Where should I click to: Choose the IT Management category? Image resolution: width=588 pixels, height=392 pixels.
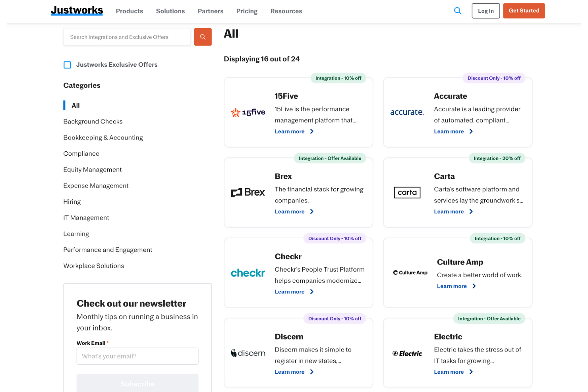(x=86, y=218)
